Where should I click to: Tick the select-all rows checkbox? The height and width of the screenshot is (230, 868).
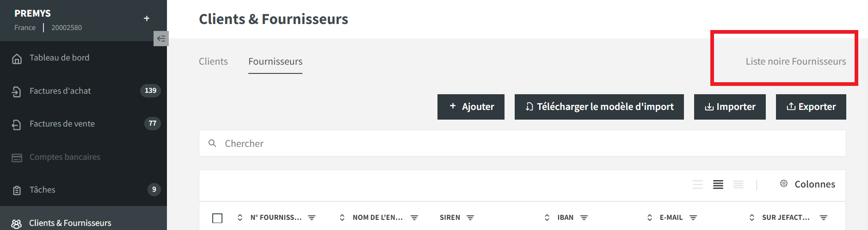click(x=217, y=218)
